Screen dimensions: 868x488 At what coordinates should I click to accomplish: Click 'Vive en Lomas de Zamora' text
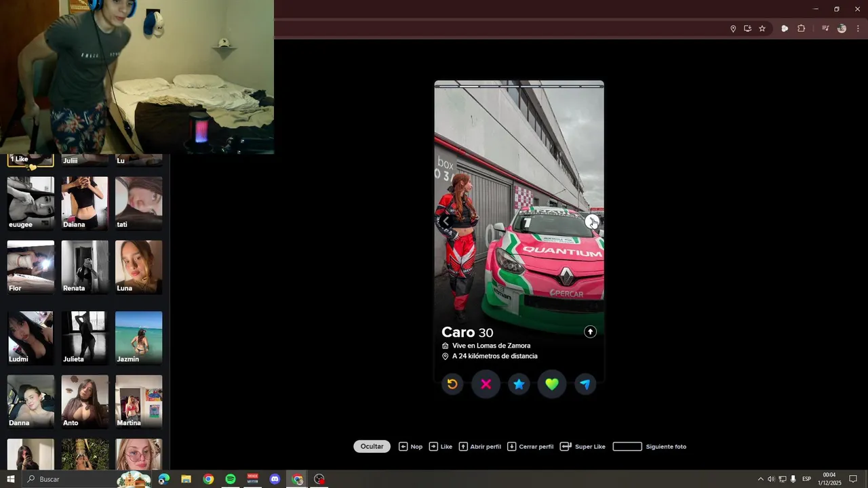pyautogui.click(x=492, y=346)
